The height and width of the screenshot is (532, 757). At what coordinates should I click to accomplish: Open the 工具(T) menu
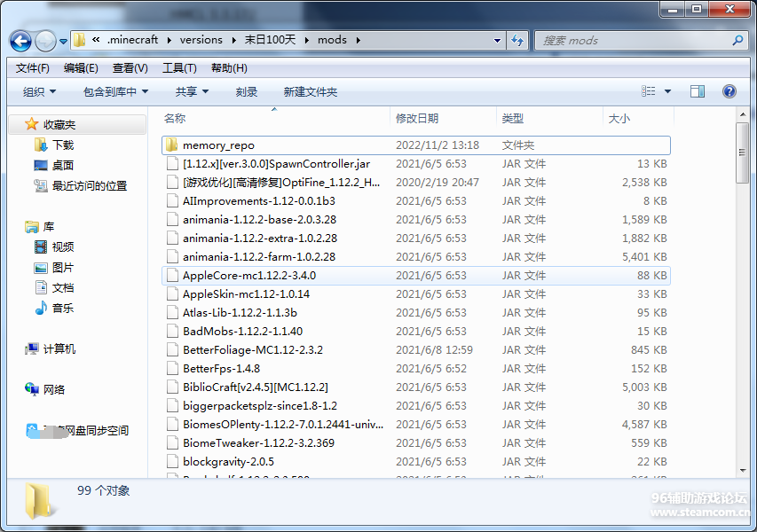(x=179, y=68)
